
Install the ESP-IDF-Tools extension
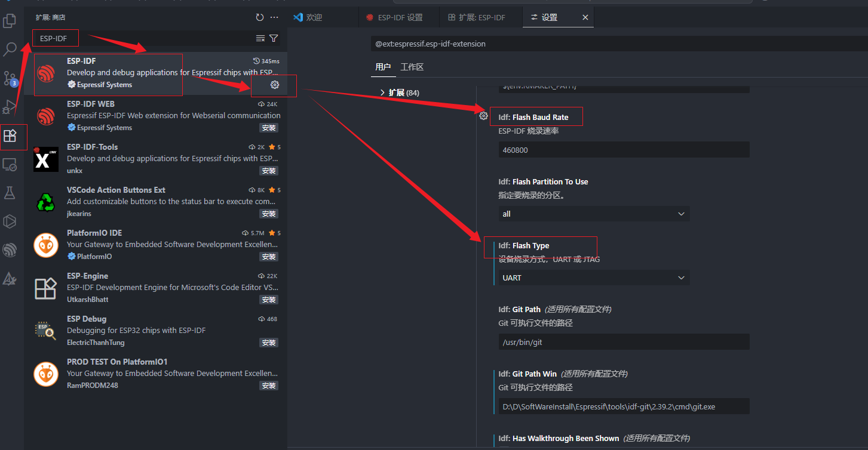(x=269, y=171)
